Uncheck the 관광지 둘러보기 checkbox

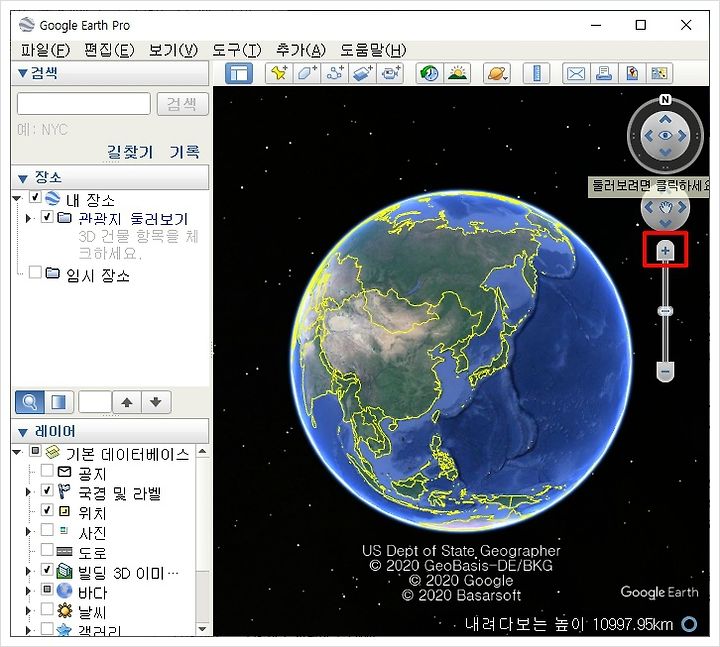47,216
